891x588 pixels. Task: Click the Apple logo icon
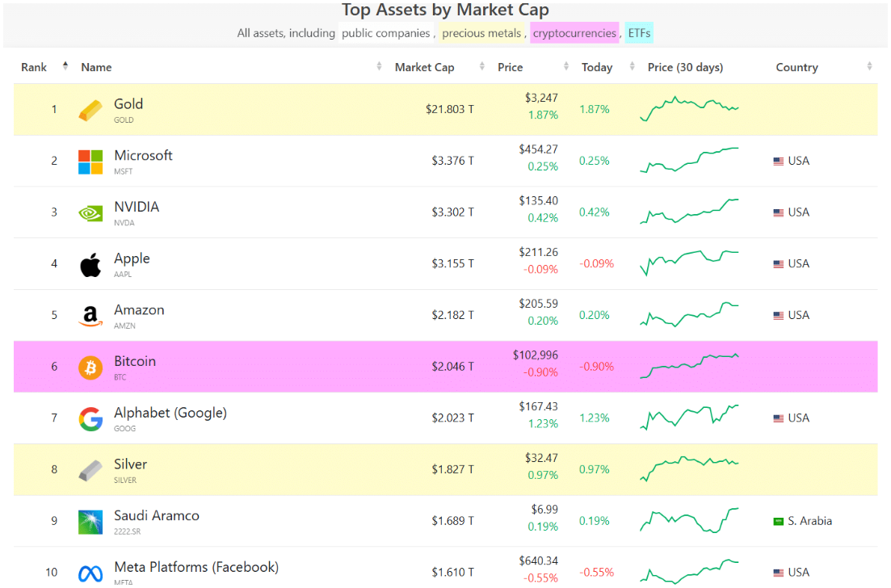[x=90, y=265]
